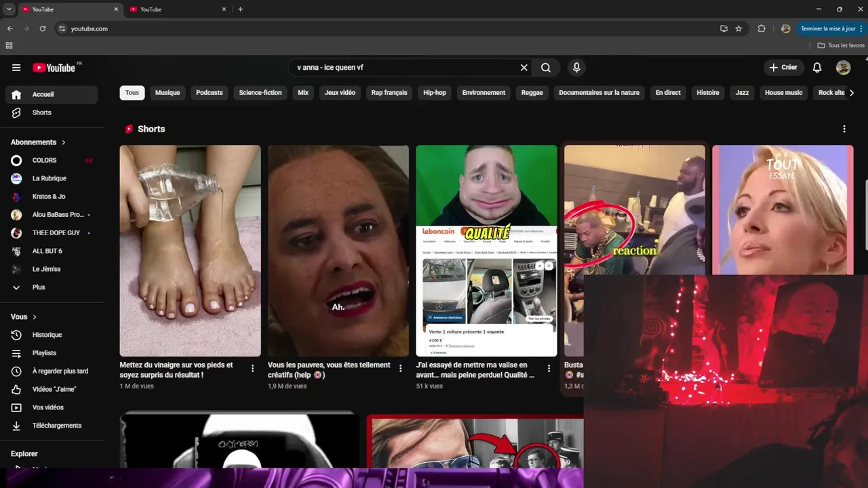This screenshot has height=488, width=868.
Task: Select the Musique filter chip
Action: pyautogui.click(x=167, y=93)
